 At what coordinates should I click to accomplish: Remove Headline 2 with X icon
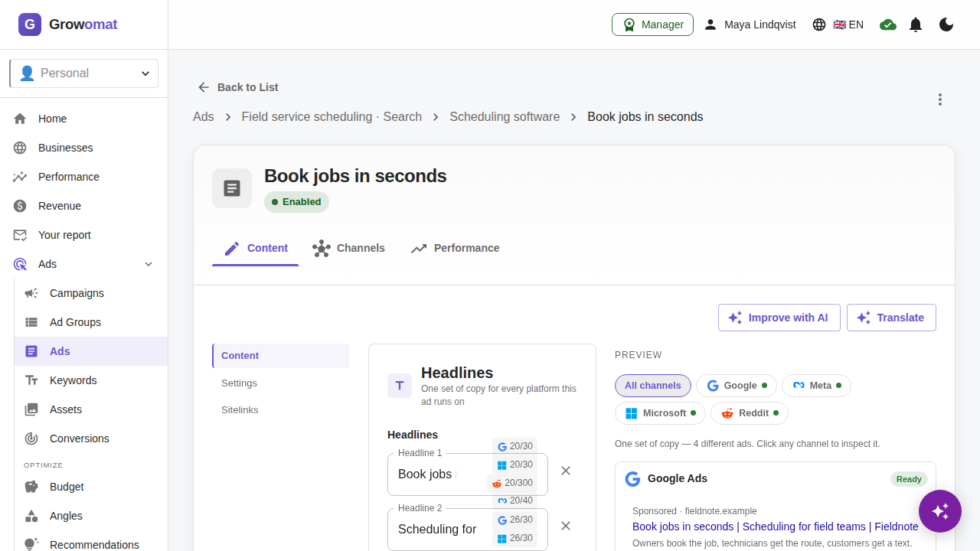[566, 526]
